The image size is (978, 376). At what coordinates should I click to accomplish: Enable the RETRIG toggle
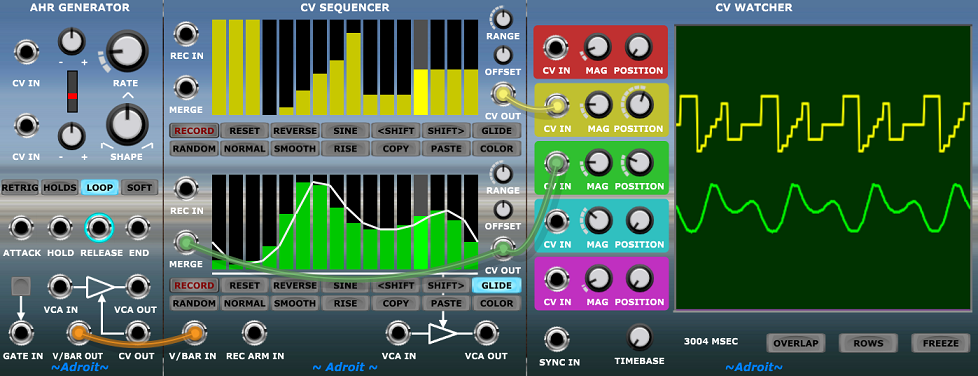coord(20,187)
